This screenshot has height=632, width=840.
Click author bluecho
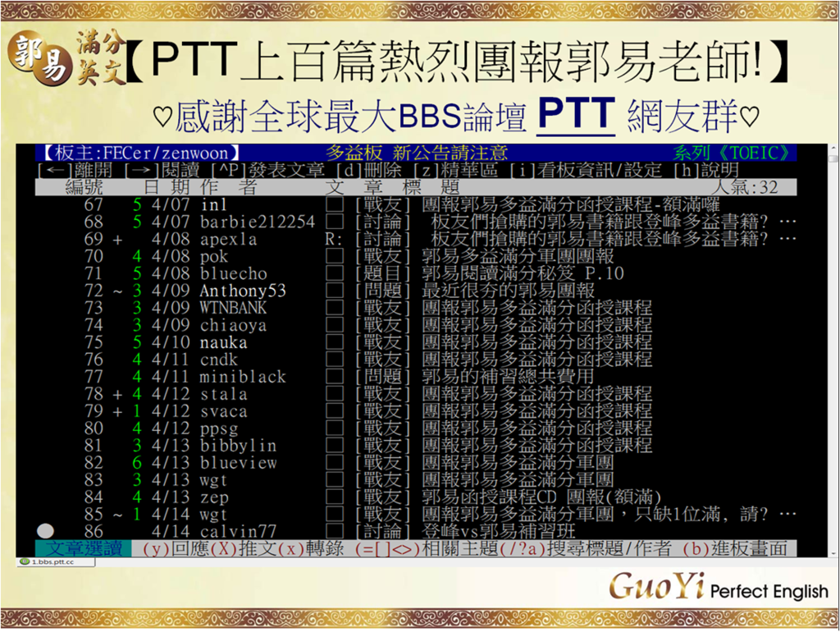point(234,273)
